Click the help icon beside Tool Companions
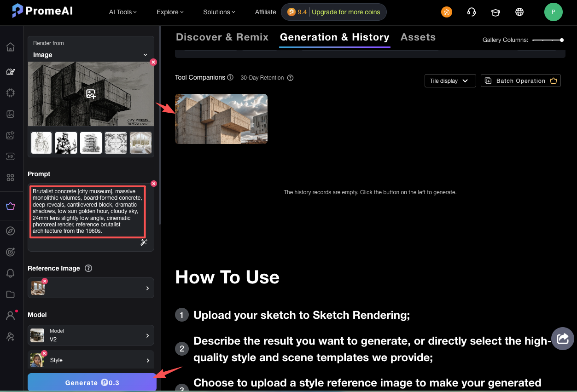This screenshot has height=392, width=577. [x=230, y=77]
